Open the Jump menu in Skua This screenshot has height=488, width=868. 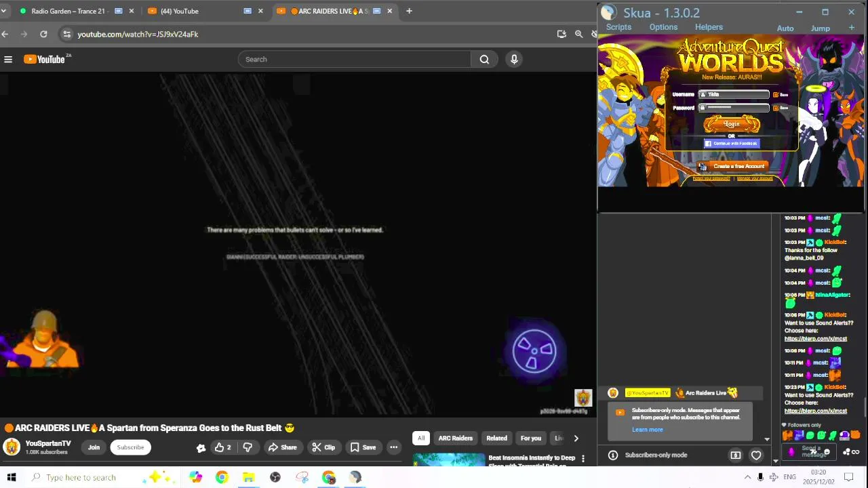(x=821, y=28)
